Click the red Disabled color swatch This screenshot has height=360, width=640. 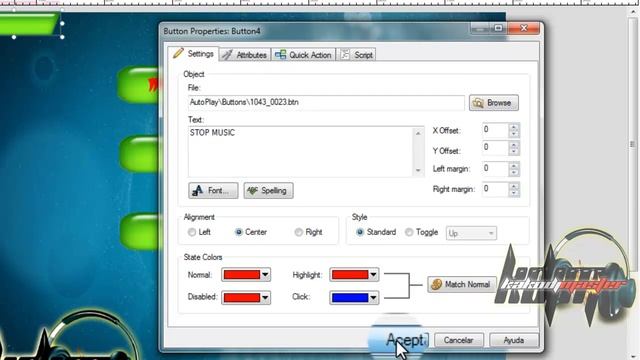point(242,298)
